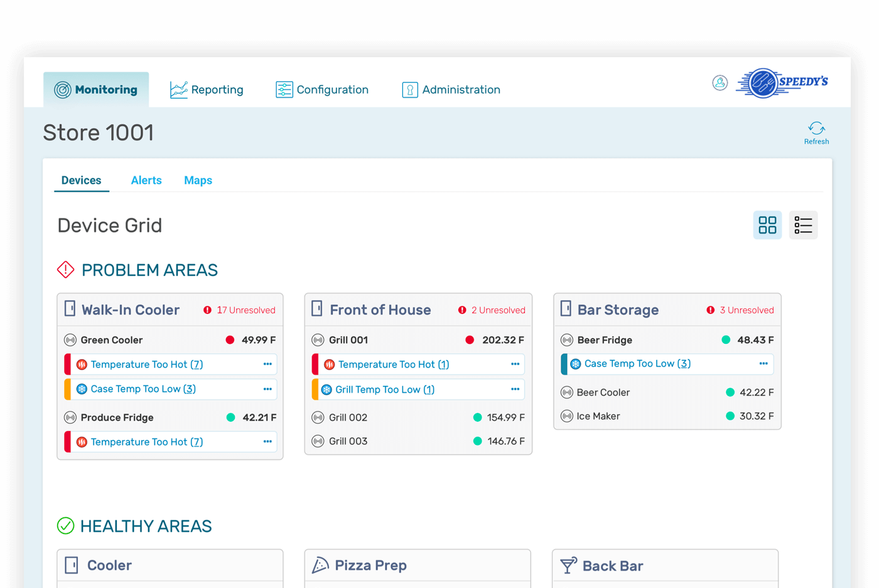Open the Bar Storage area
This screenshot has width=879, height=588.
click(x=618, y=310)
